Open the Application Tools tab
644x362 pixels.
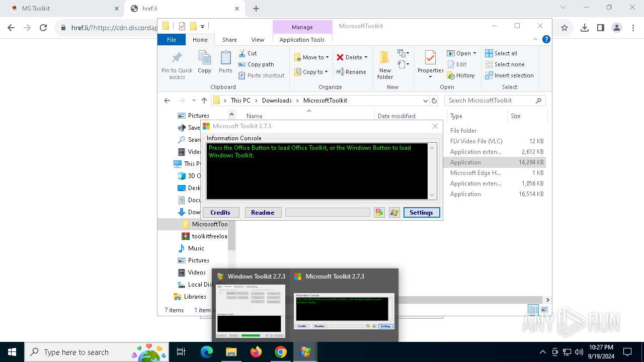[x=302, y=40]
